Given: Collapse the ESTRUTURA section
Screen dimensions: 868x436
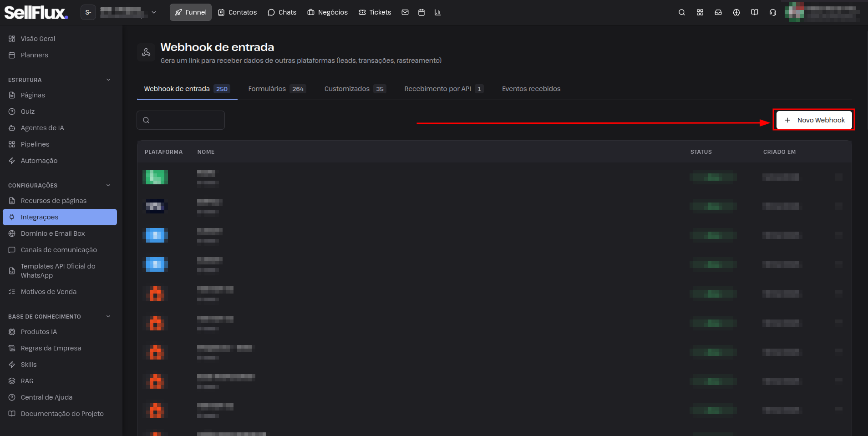Looking at the screenshot, I should tap(108, 80).
